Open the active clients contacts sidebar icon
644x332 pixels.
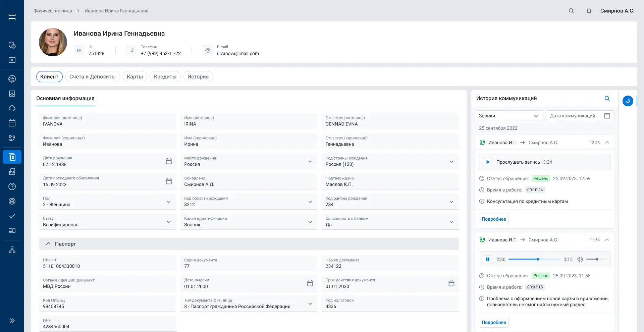pos(12,157)
